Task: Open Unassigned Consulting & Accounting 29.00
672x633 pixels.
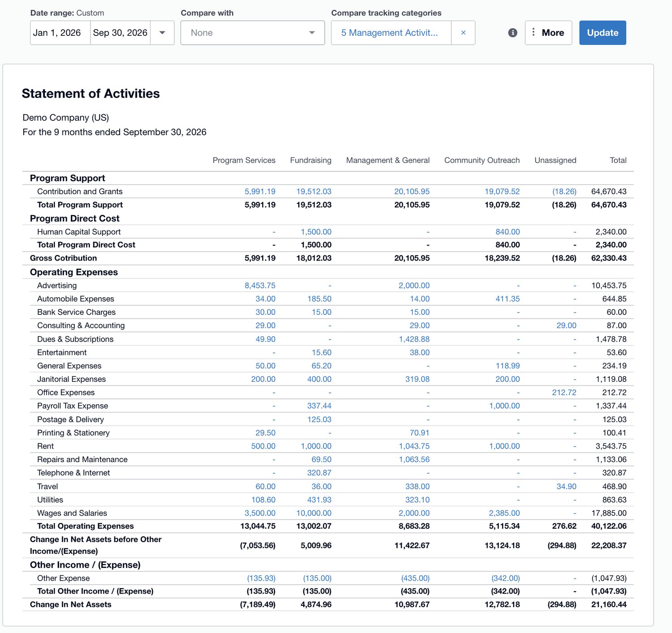Action: (x=566, y=325)
